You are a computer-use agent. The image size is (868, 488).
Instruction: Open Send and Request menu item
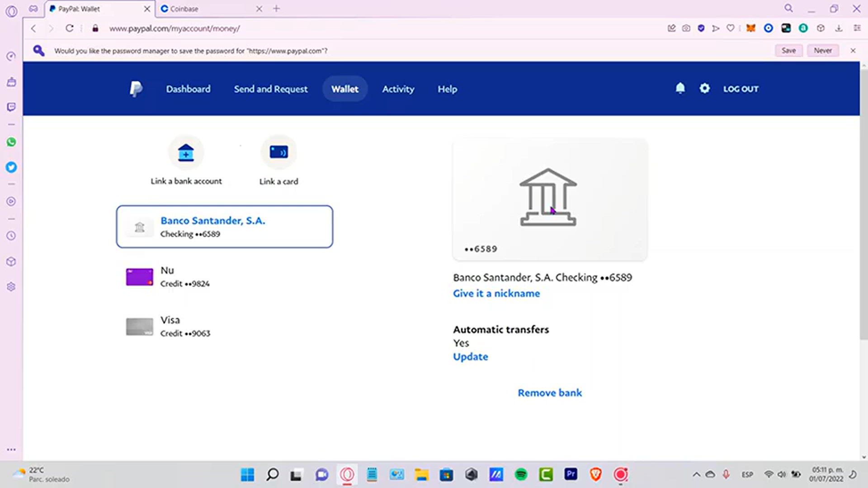tap(270, 89)
